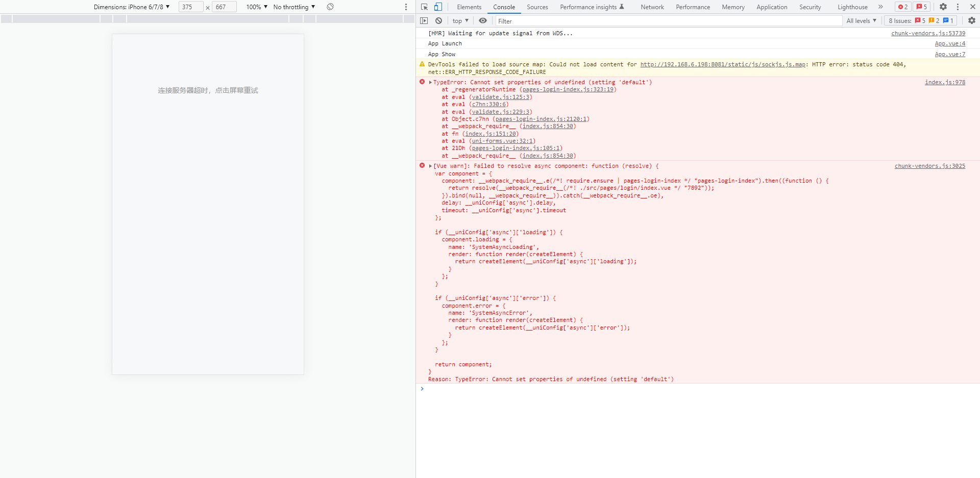Click the TypeError red error icon

pos(422,82)
